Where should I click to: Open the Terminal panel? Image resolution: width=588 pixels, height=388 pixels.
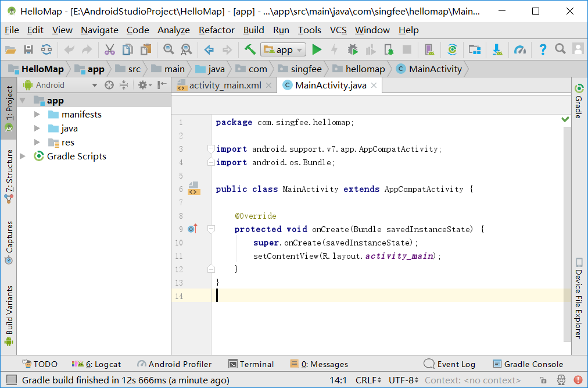coord(256,364)
